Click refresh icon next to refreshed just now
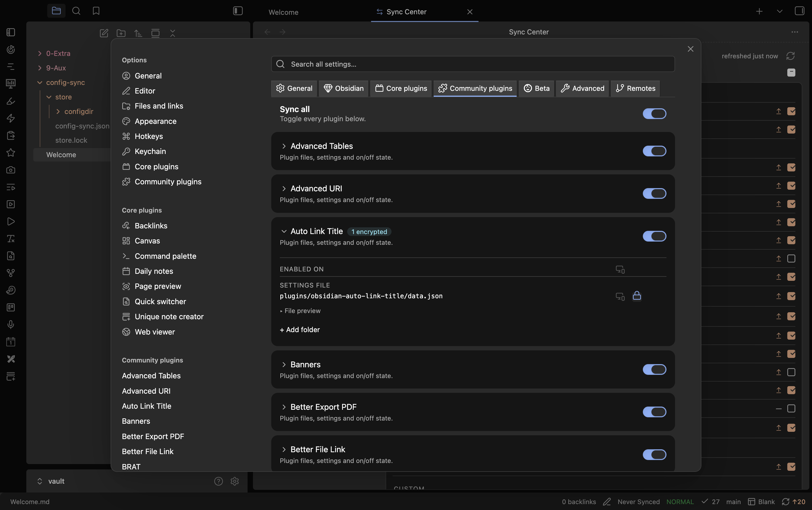 791,56
